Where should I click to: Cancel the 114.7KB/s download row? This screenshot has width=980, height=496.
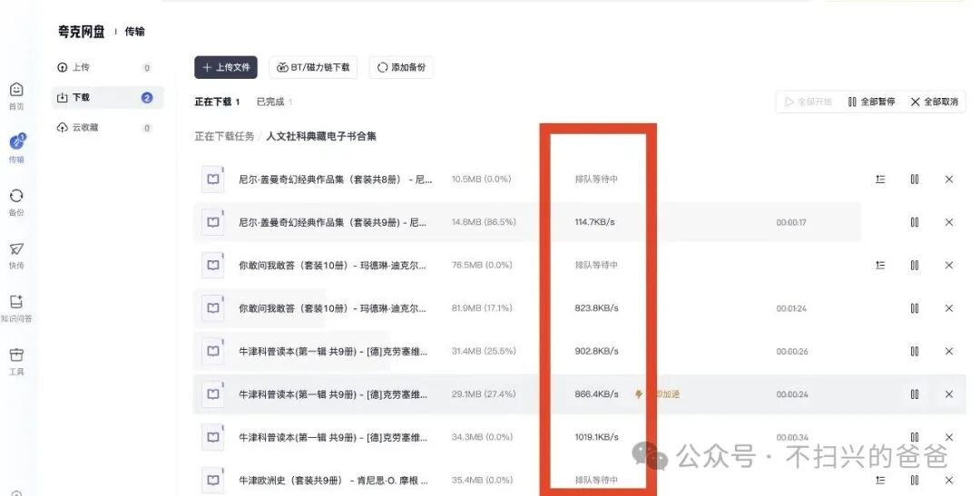(949, 222)
